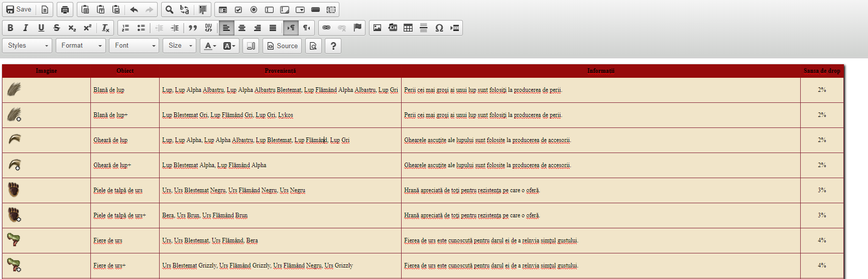Open the background color picker

tap(229, 46)
